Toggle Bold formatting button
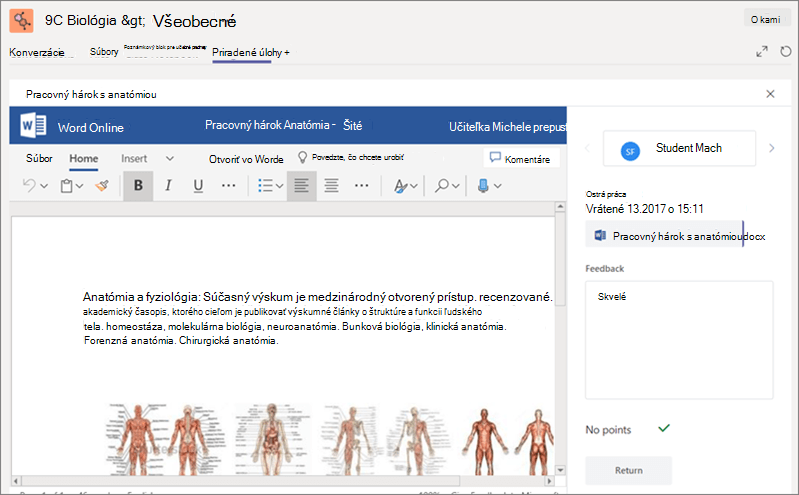The height and width of the screenshot is (495, 799). click(x=138, y=186)
